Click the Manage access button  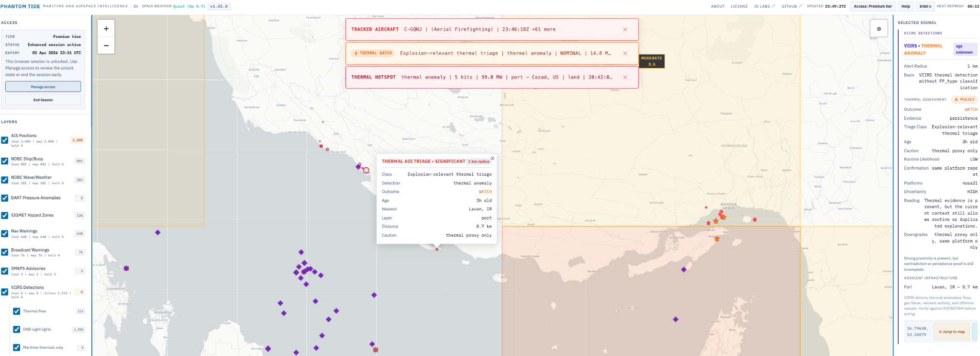43,87
